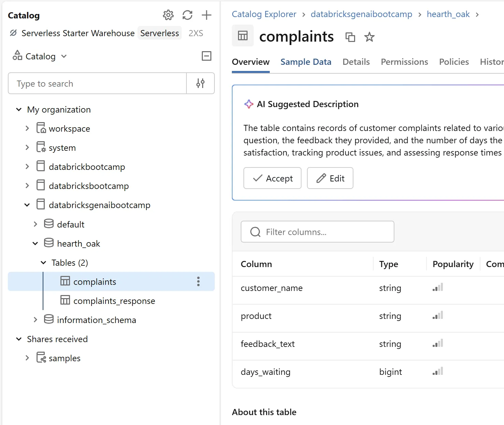Open the complaints table kebab menu
The width and height of the screenshot is (504, 425).
pyautogui.click(x=198, y=281)
